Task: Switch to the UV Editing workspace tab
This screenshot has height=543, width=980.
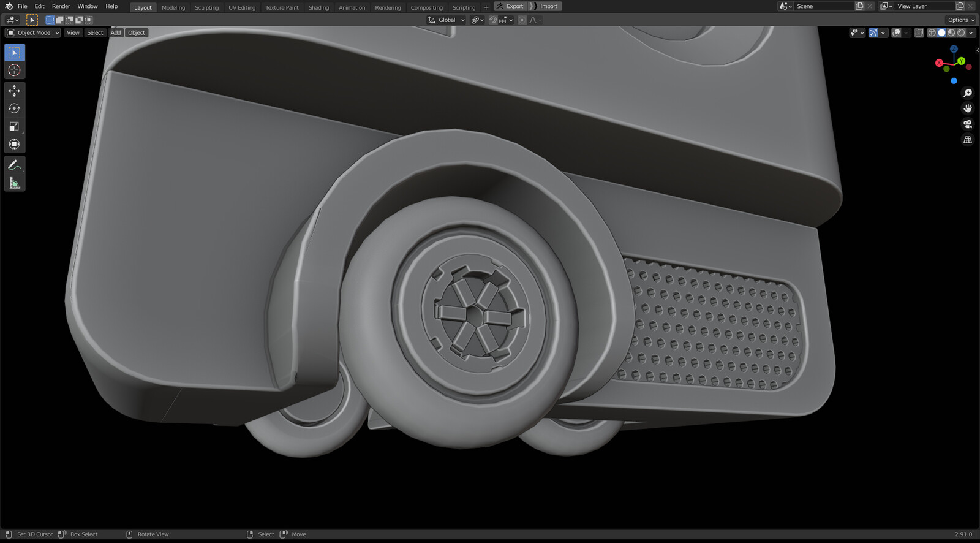Action: coord(242,7)
